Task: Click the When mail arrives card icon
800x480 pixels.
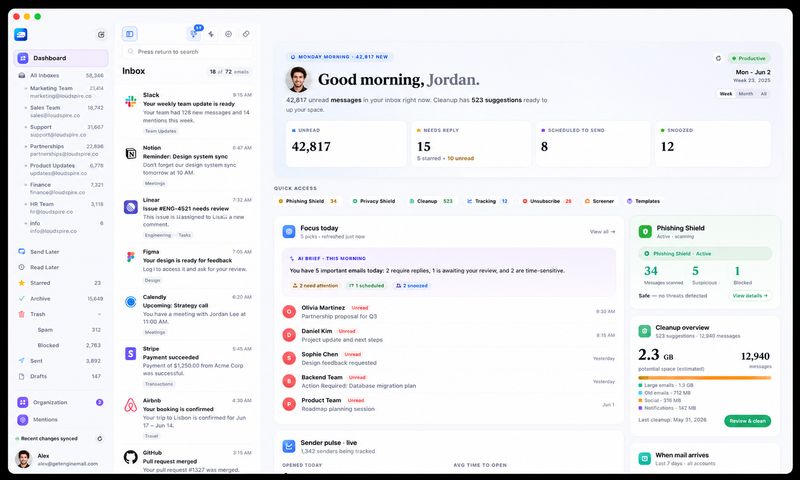Action: click(644, 459)
